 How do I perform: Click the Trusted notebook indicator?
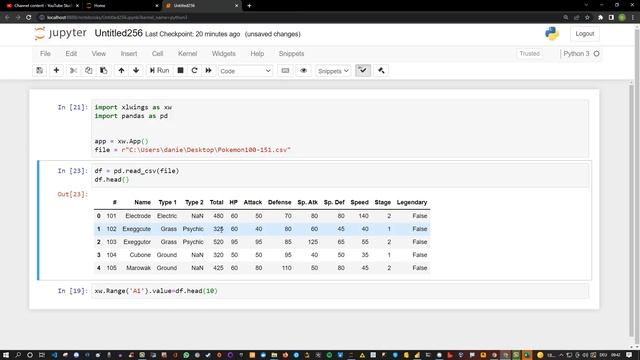point(530,53)
